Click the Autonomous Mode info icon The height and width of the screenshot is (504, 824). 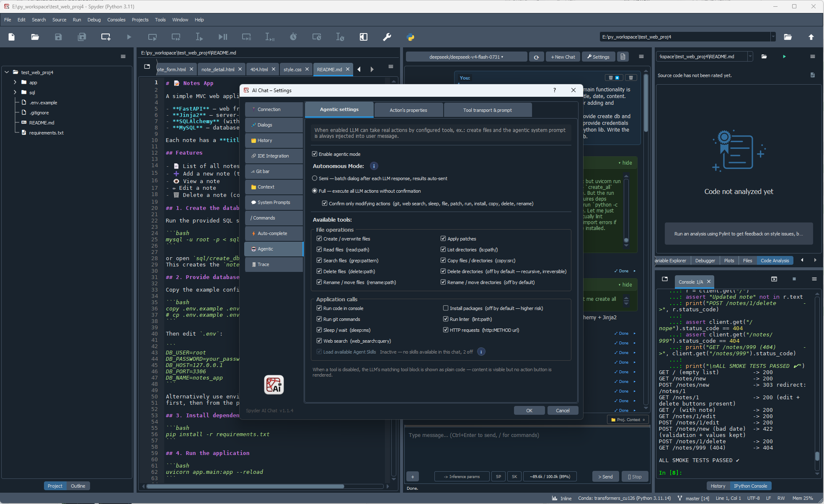tap(374, 166)
